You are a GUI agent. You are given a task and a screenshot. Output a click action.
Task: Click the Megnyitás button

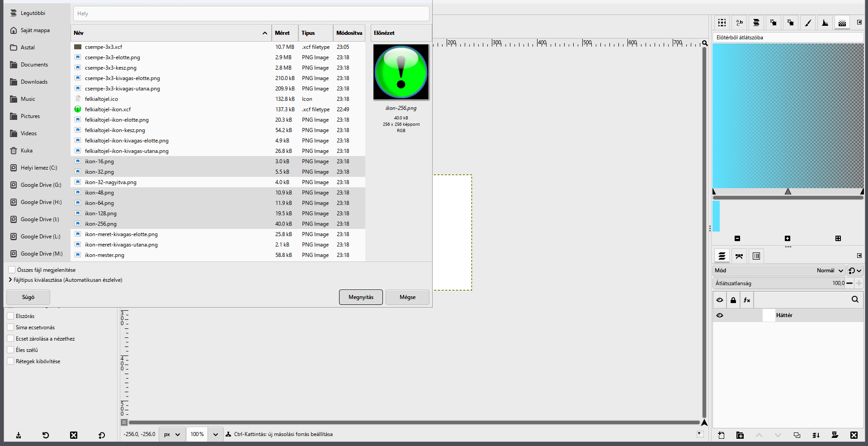(361, 297)
